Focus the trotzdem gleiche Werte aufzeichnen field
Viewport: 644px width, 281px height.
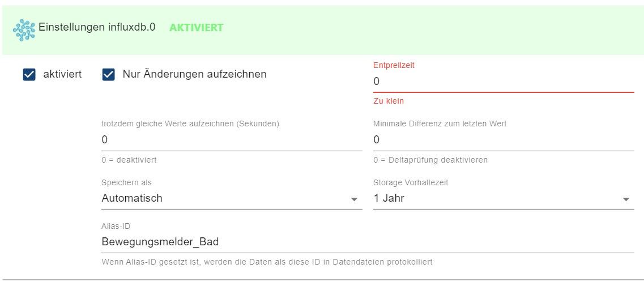pyautogui.click(x=231, y=139)
